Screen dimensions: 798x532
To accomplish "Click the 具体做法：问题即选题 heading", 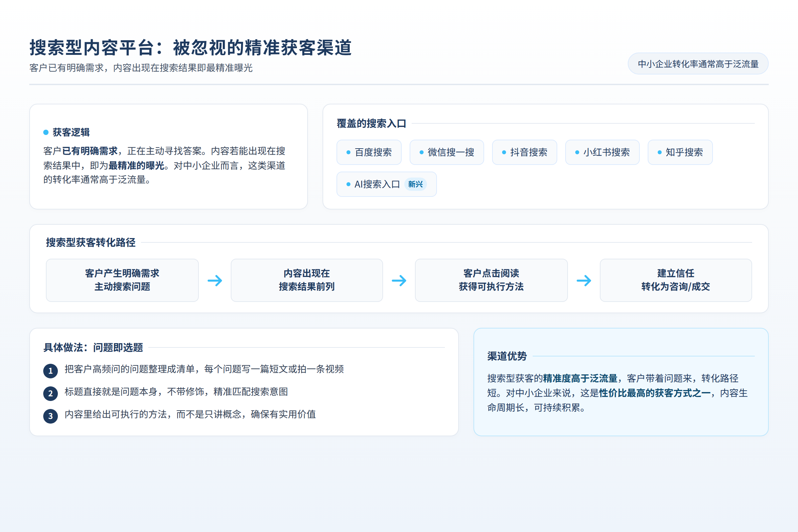I will pyautogui.click(x=93, y=347).
